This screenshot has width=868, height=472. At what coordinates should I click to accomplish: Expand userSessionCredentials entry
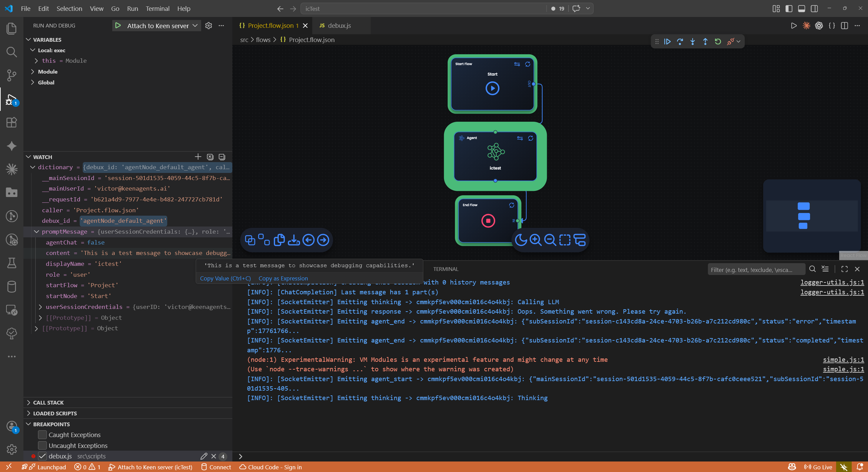[40, 307]
